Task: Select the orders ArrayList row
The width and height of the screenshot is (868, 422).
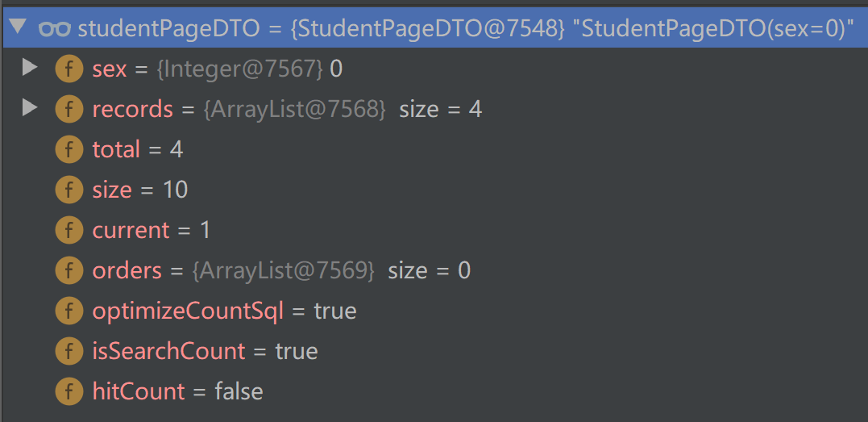Action: 434,270
